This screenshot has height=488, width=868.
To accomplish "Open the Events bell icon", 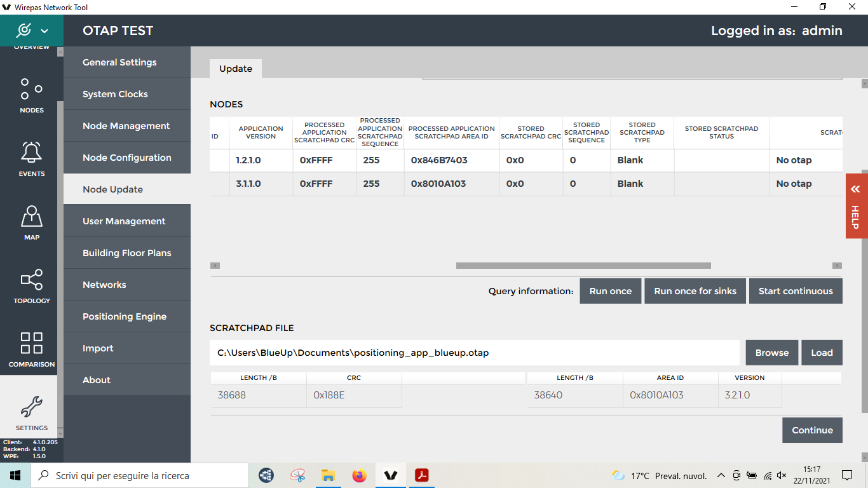I will coord(31,159).
